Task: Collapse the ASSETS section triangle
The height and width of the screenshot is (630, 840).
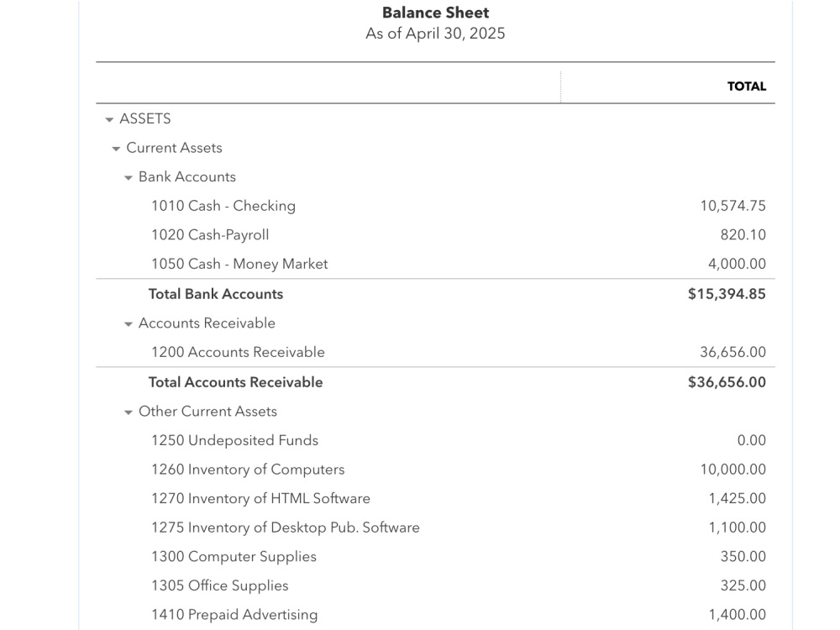Action: tap(109, 119)
